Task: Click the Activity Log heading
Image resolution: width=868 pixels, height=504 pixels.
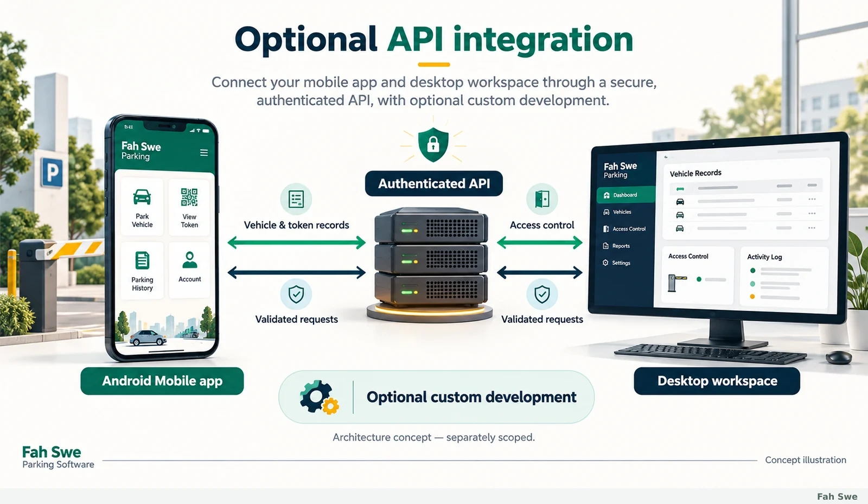Action: click(764, 257)
